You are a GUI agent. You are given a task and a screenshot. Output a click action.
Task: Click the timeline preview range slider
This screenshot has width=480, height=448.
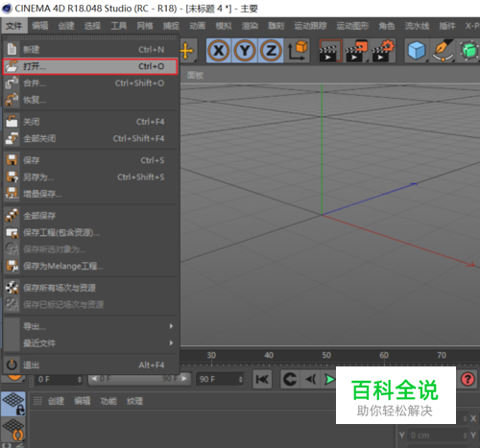pos(139,379)
